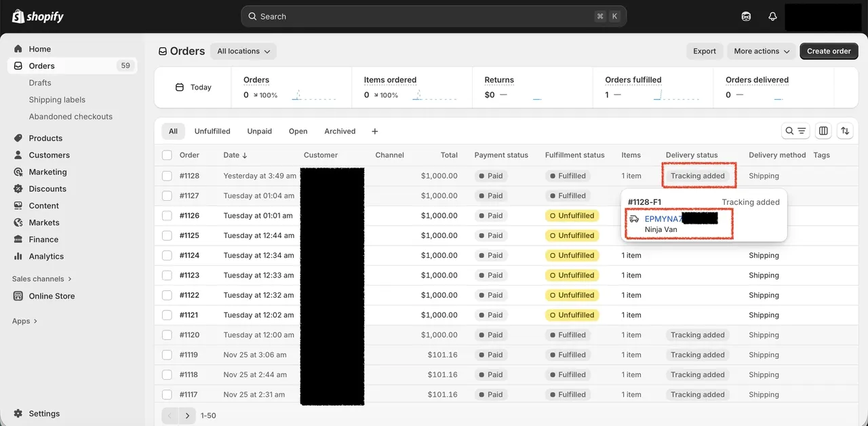
Task: Go to the next page of orders
Action: pos(187,416)
